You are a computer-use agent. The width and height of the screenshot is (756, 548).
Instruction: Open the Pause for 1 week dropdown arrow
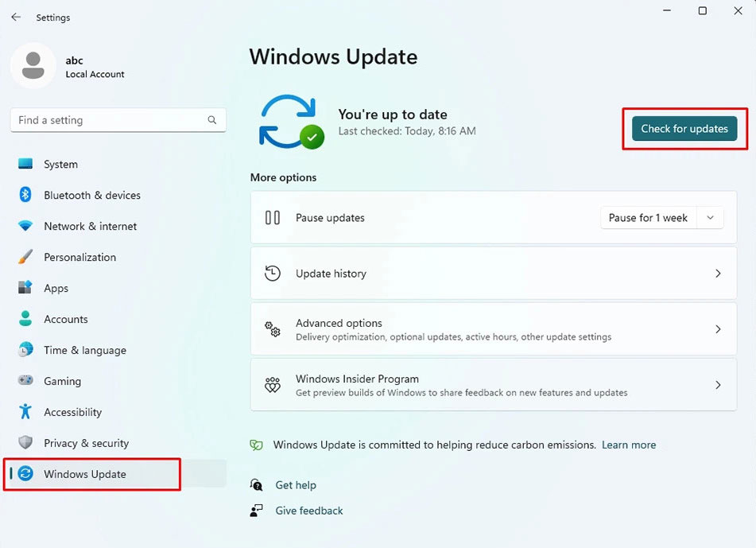click(710, 217)
